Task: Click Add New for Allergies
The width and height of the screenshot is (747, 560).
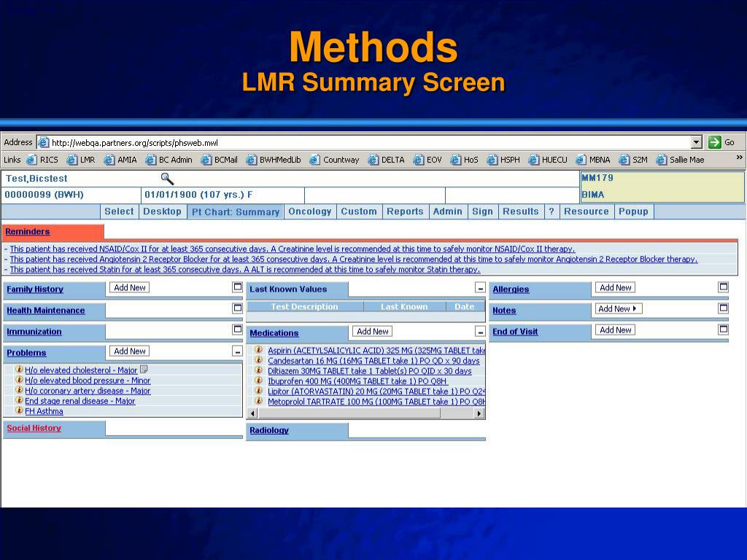Action: (616, 287)
